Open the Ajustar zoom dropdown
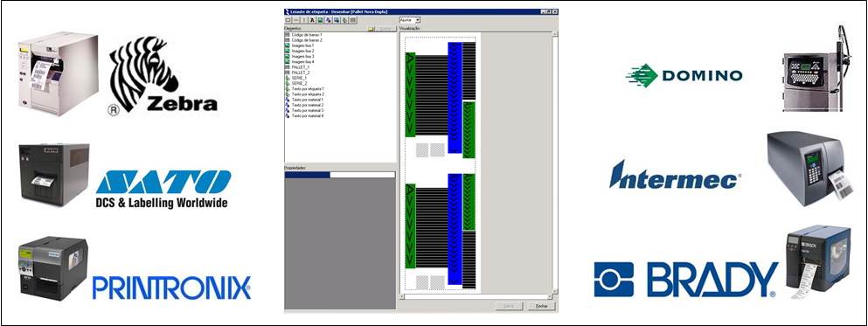Viewport: 868px width, 326px height. pos(418,20)
